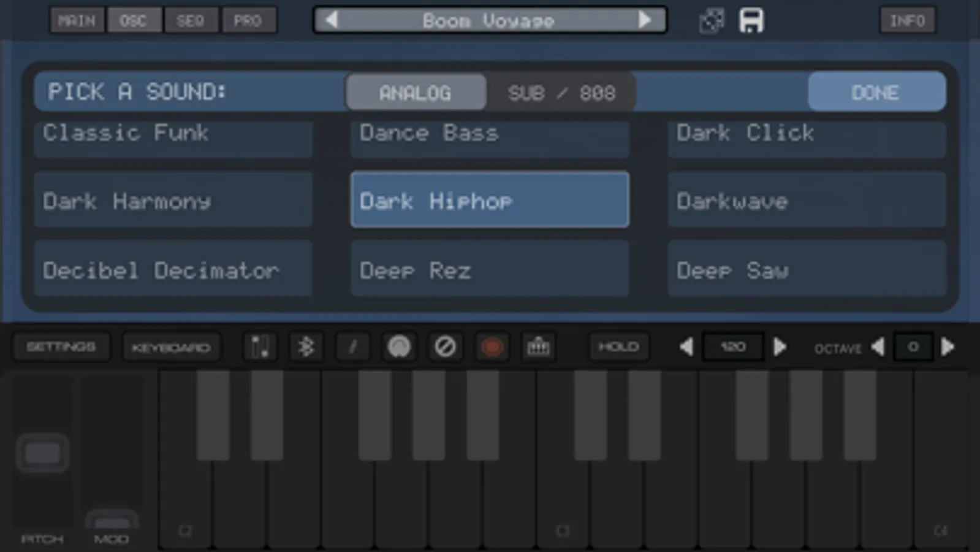Open the keyboard-in-box icon
Image resolution: width=980 pixels, height=552 pixels.
(x=539, y=347)
